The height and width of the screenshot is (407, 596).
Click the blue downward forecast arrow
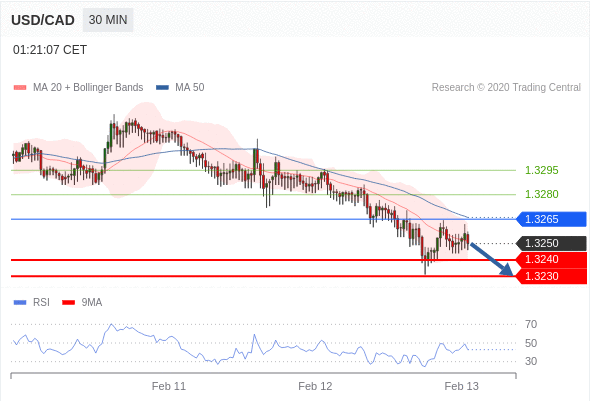coord(492,259)
